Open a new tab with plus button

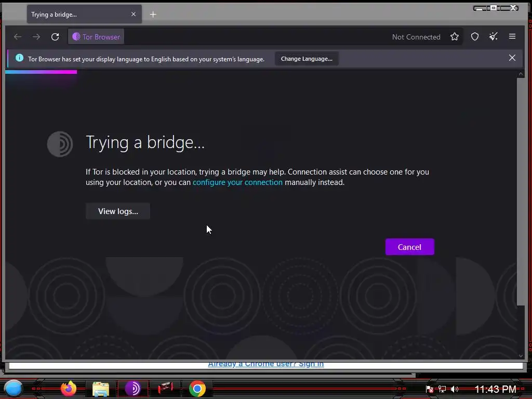point(153,14)
